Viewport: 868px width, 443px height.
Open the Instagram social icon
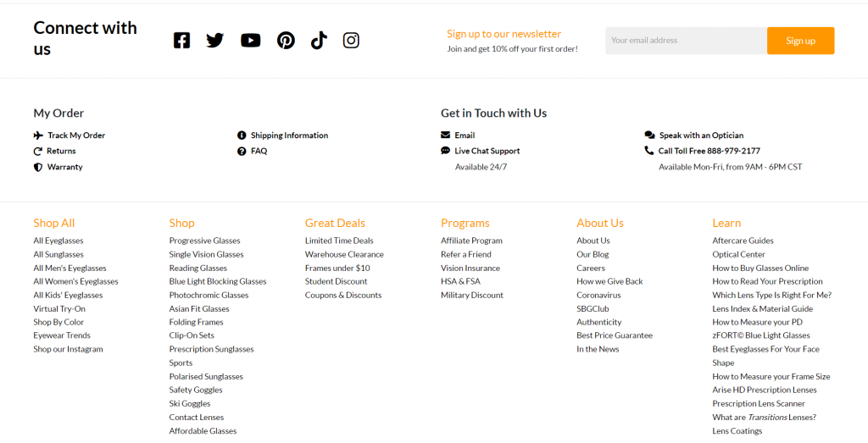pos(351,41)
